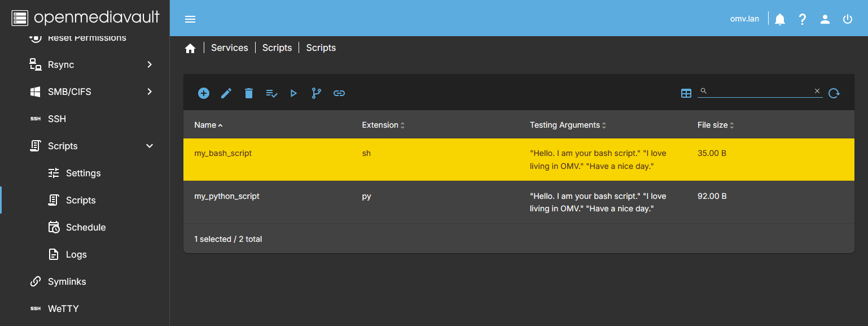
Task: Collapse the Scripts sidebar section
Action: pos(150,146)
